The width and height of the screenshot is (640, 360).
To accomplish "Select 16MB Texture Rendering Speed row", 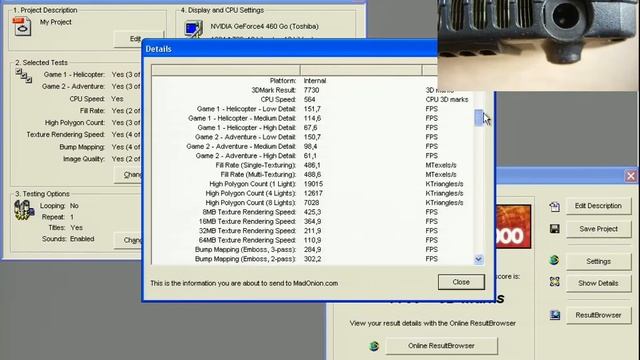I will [312, 222].
